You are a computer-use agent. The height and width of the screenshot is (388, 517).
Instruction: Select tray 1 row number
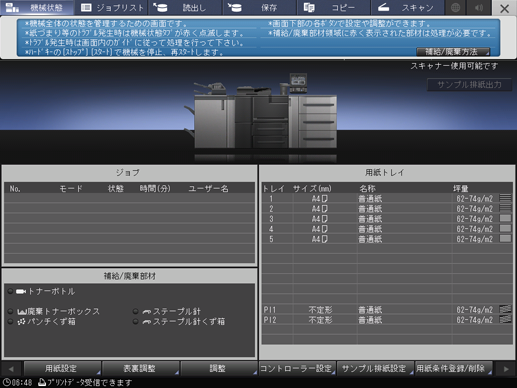(x=271, y=199)
